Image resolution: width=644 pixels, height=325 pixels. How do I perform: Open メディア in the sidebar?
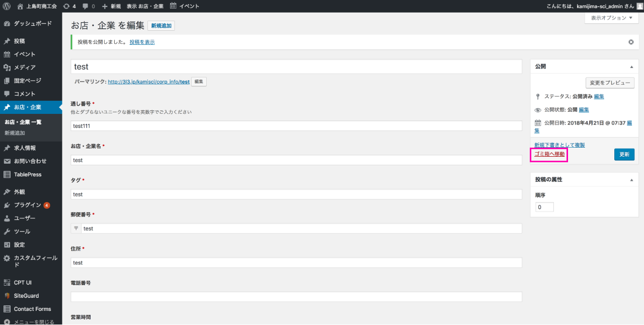click(x=24, y=68)
